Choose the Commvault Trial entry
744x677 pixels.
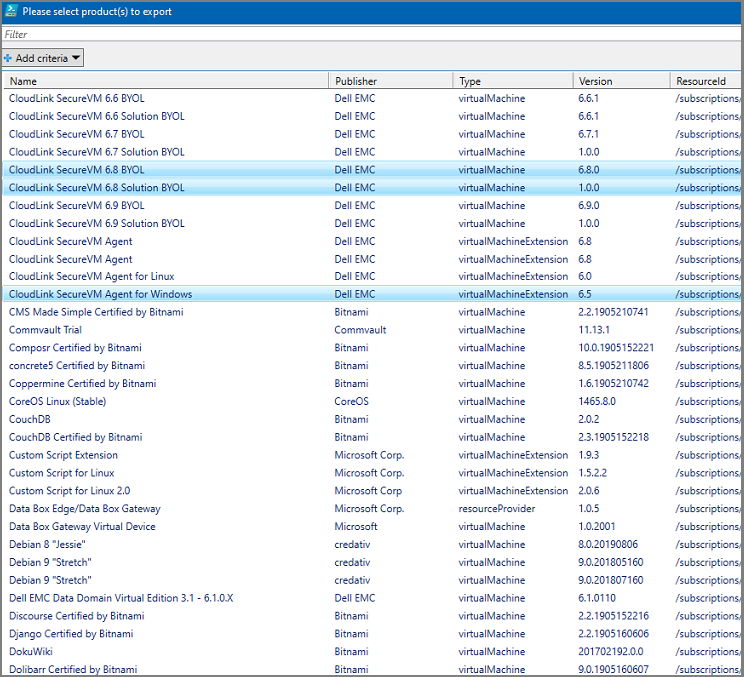pyautogui.click(x=45, y=330)
